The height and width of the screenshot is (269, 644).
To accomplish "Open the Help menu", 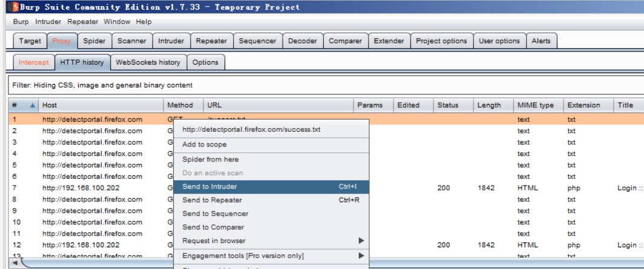I will [144, 22].
